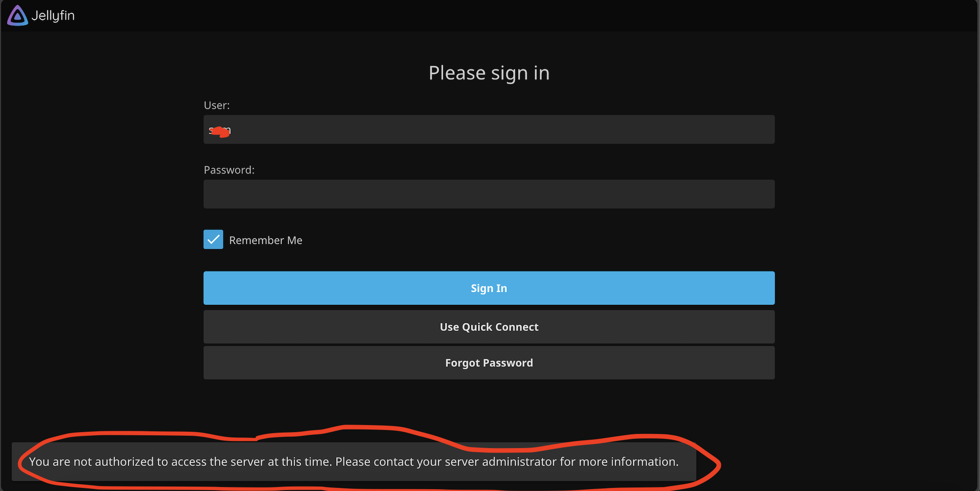
Task: Click the white checkmark in Remember Me
Action: click(213, 239)
